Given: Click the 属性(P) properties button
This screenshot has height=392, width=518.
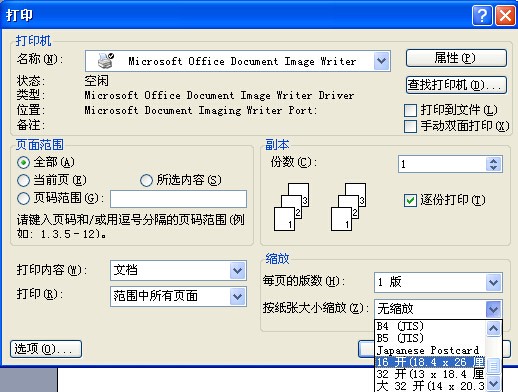Looking at the screenshot, I should [456, 58].
